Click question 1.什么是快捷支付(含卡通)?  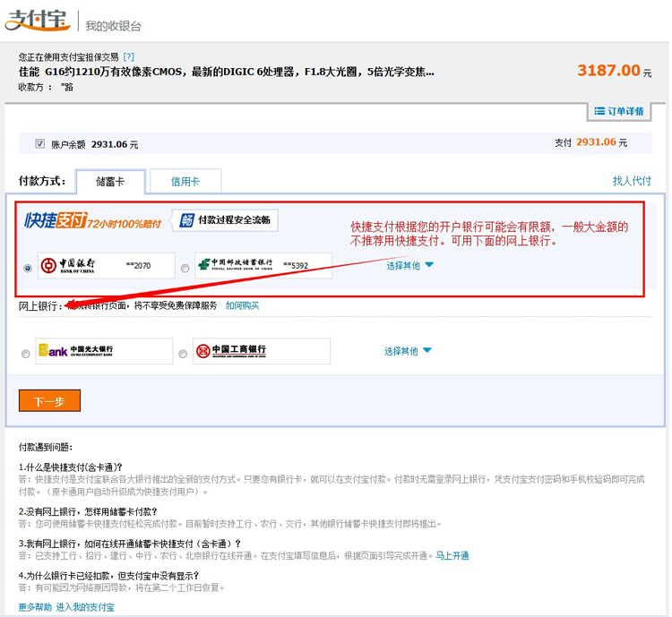pos(71,467)
